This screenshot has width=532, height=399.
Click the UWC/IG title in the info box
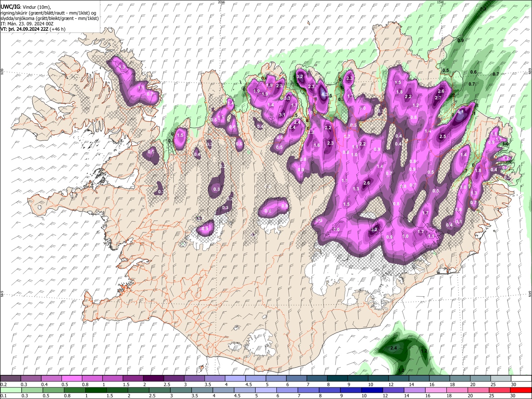pos(10,7)
